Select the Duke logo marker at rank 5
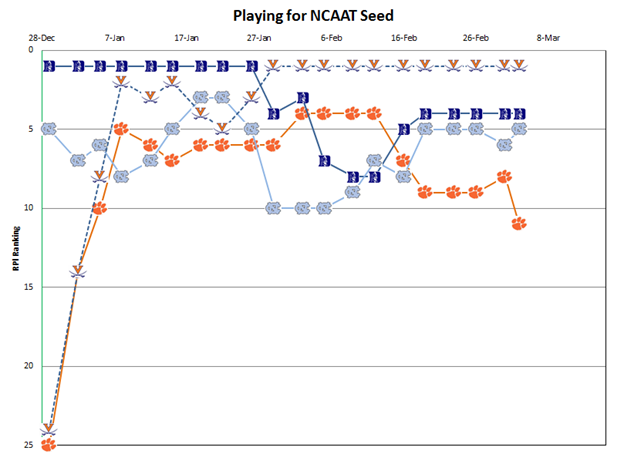 (403, 129)
